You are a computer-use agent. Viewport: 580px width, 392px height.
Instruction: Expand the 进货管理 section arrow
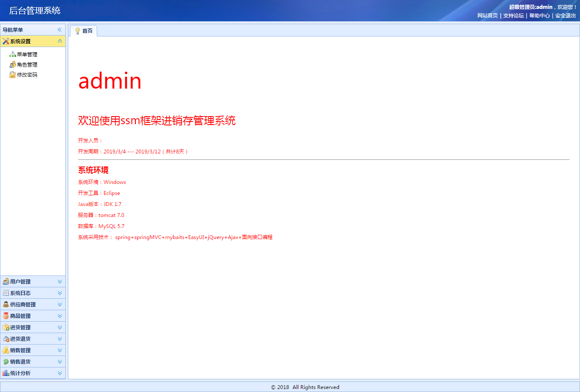[x=59, y=327]
